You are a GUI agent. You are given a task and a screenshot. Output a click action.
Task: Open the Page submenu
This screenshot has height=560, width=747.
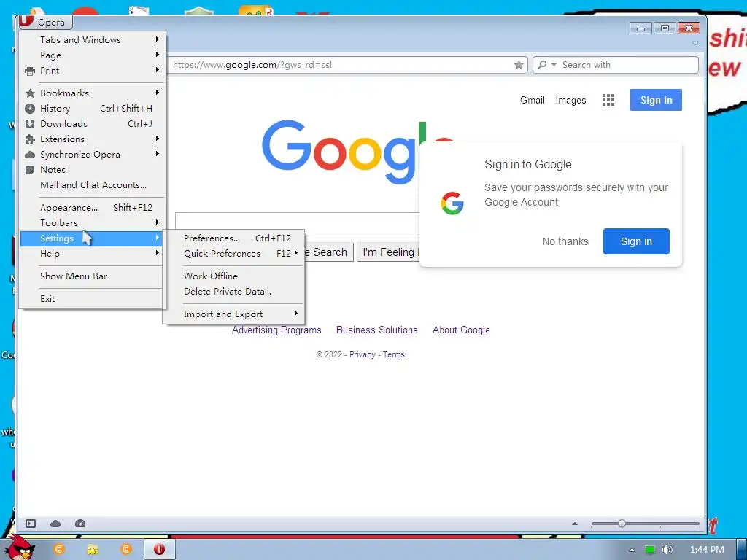pos(92,55)
